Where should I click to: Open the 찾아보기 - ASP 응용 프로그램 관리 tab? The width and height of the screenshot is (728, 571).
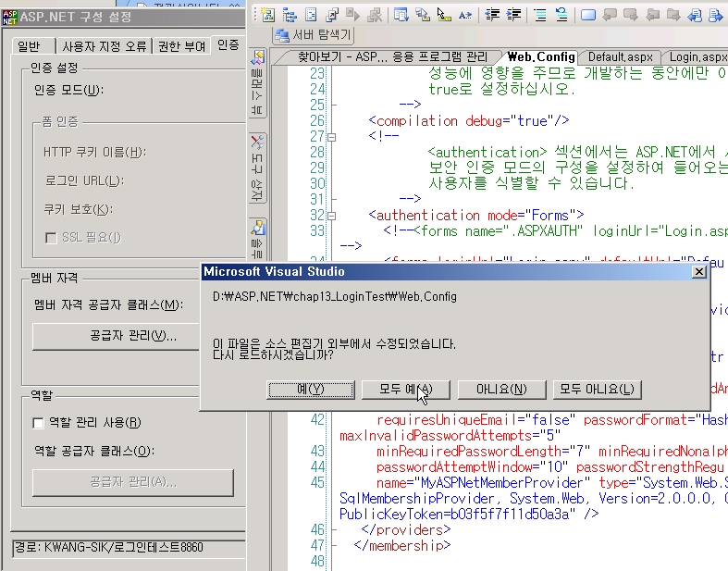click(x=392, y=57)
